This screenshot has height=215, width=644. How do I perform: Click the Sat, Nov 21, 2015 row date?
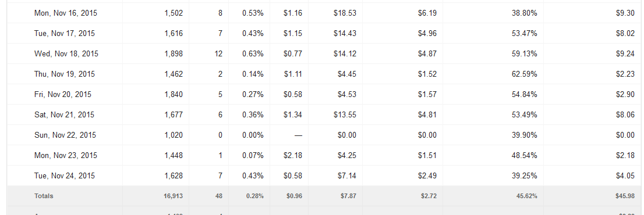coord(64,114)
